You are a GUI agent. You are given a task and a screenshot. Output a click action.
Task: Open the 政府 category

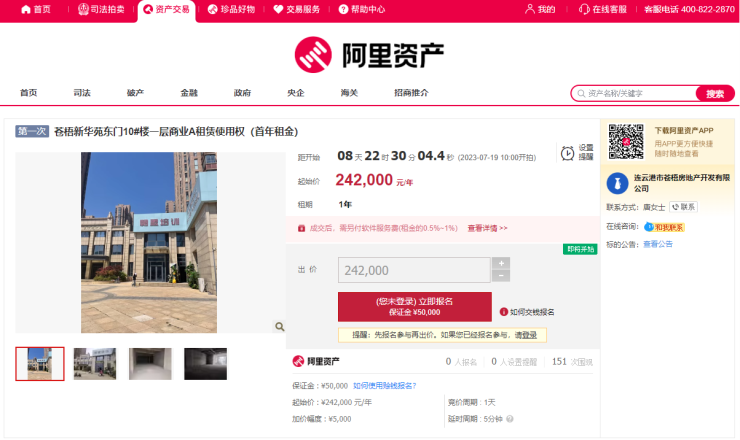coord(242,93)
